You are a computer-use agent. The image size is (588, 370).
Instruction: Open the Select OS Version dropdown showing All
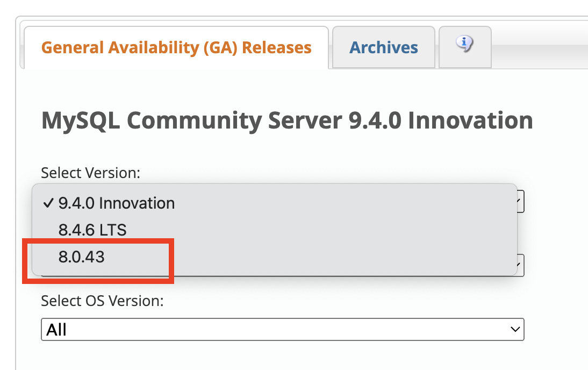pyautogui.click(x=282, y=330)
